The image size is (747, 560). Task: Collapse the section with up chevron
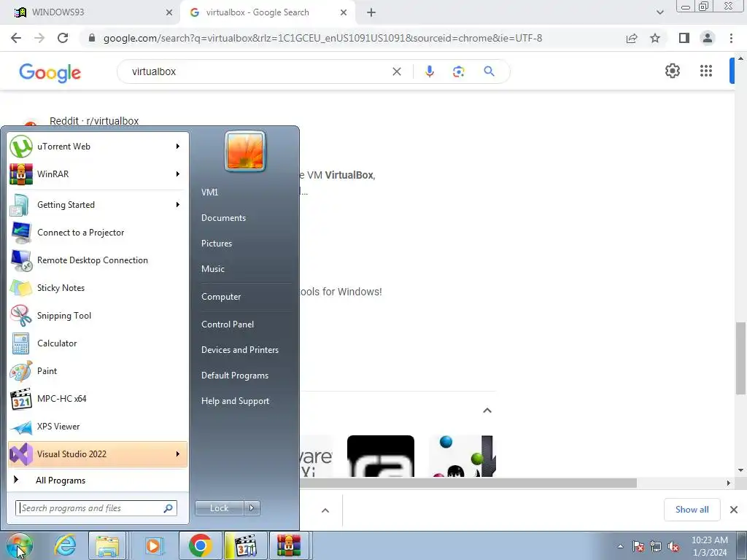point(487,410)
